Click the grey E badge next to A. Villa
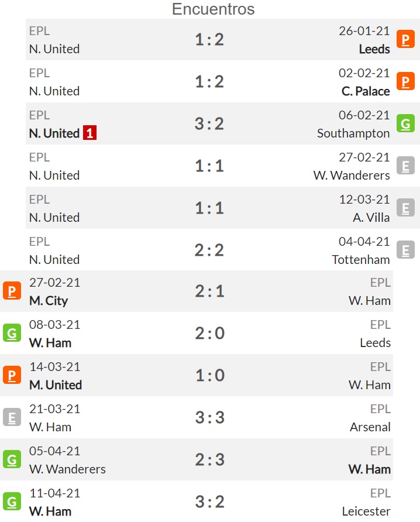This screenshot has height=522, width=420. click(405, 208)
